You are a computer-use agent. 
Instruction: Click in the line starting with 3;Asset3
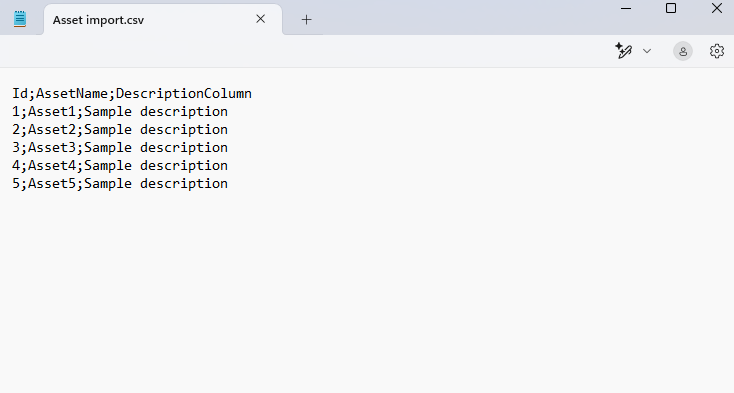[120, 148]
